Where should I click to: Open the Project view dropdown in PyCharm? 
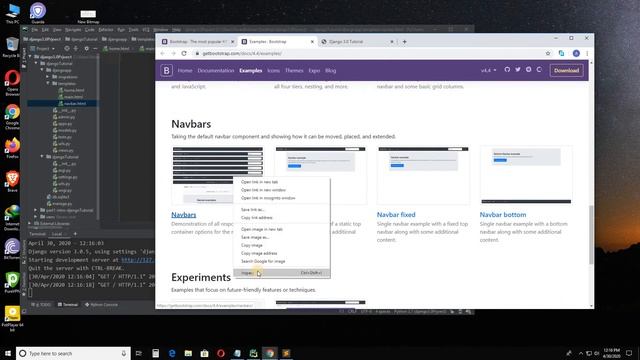[x=43, y=48]
